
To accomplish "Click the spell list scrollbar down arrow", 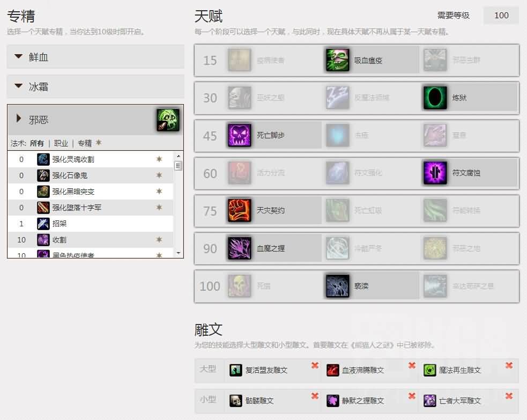I will click(x=179, y=253).
